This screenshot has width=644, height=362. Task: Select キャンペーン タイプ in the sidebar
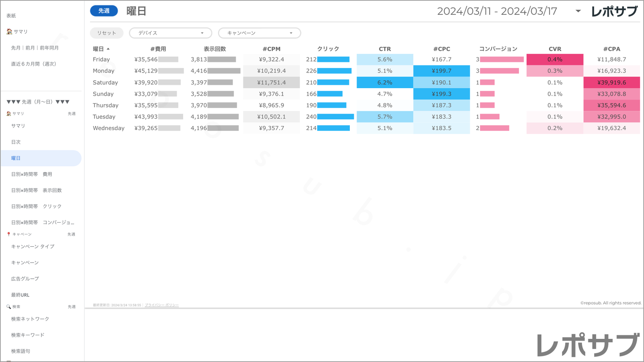[33, 247]
